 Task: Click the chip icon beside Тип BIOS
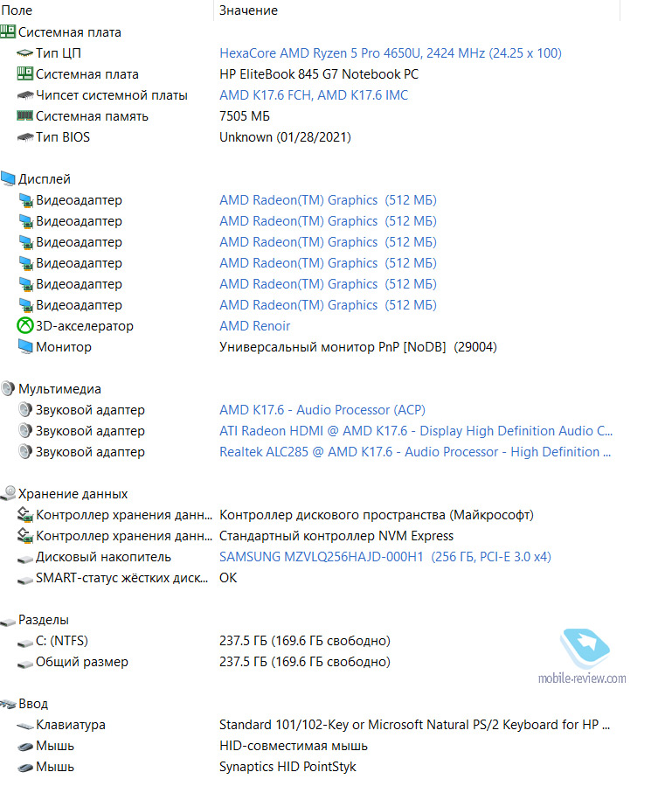click(x=25, y=137)
